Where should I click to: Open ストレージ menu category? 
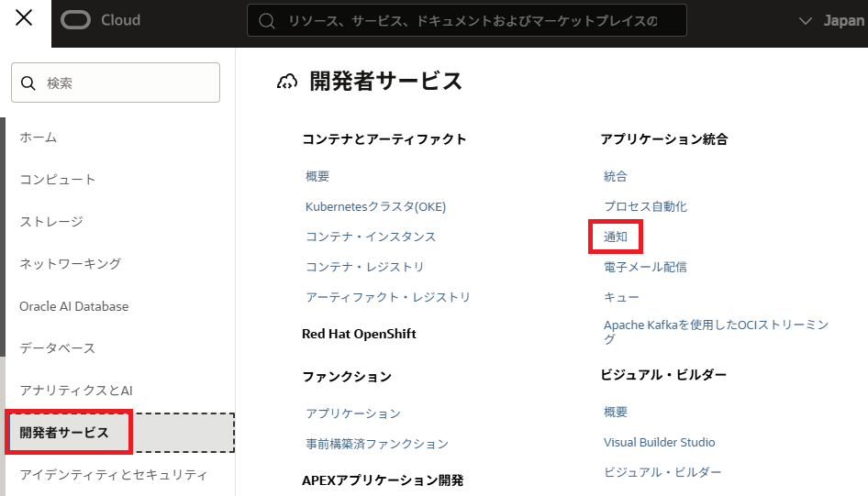[x=51, y=222]
